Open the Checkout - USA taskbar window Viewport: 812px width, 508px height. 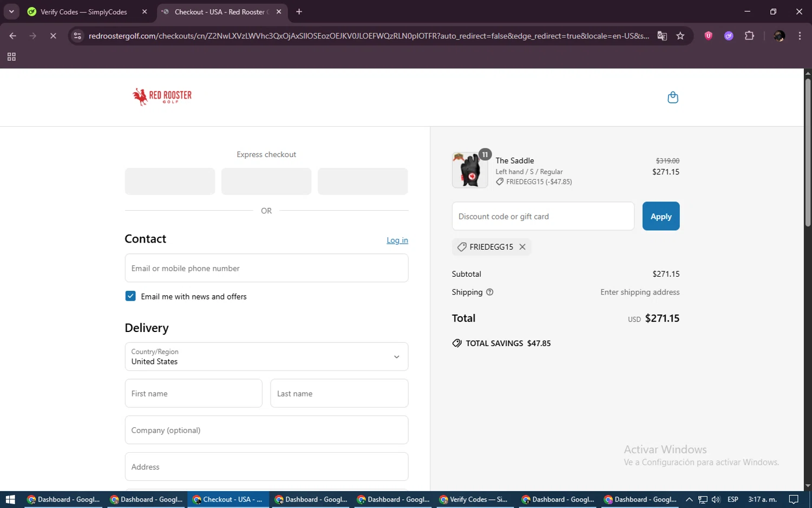click(x=228, y=499)
